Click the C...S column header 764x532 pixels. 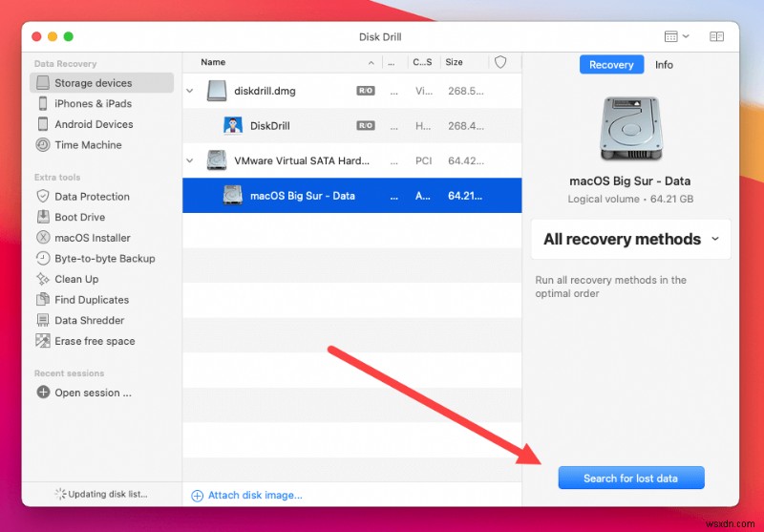(x=422, y=62)
